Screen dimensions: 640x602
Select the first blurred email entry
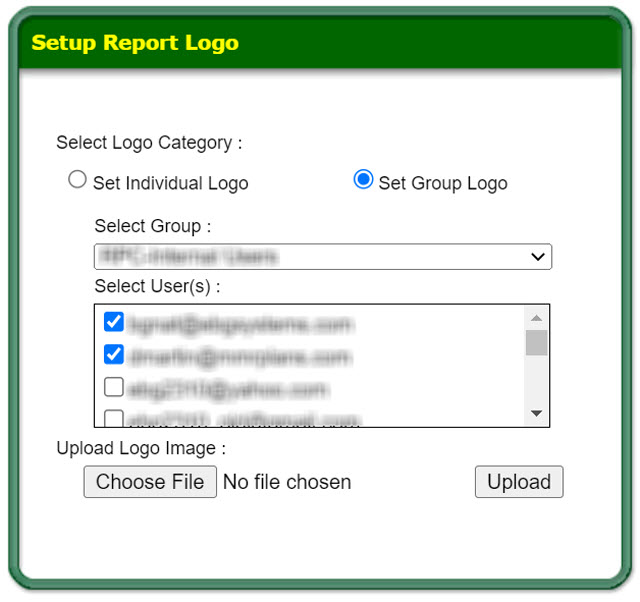click(239, 324)
